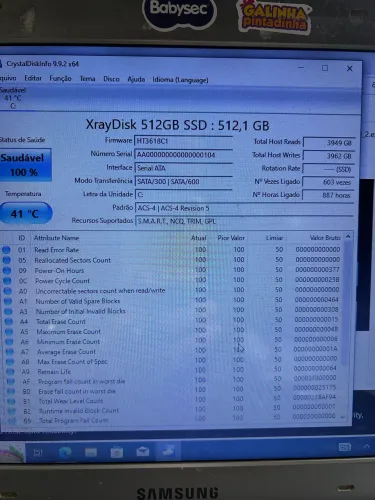Click the Padrão field ACS-4
This screenshot has height=500, width=375.
[244, 208]
